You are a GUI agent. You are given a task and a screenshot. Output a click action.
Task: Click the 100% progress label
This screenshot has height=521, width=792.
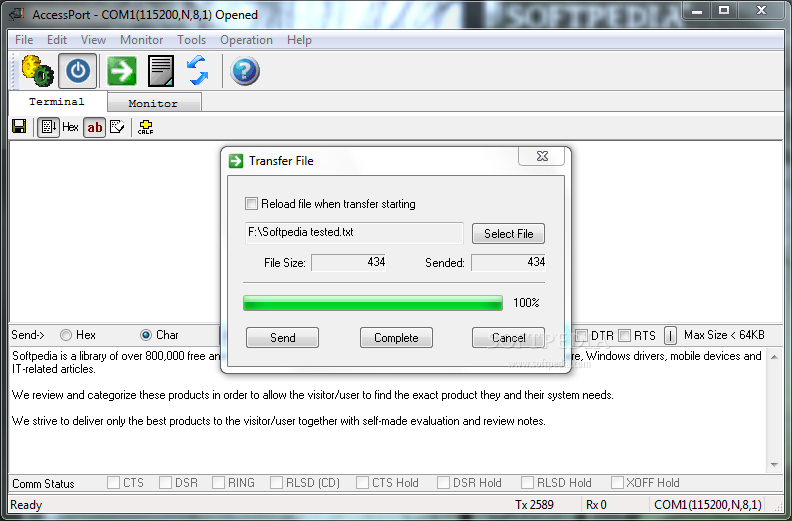tap(526, 303)
